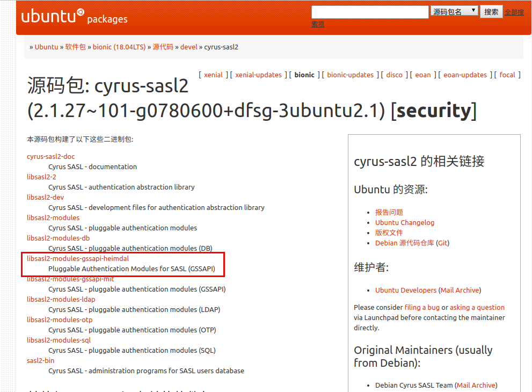Open the devel section breadcrumb link
Screen dimensions: 532x392
point(188,47)
